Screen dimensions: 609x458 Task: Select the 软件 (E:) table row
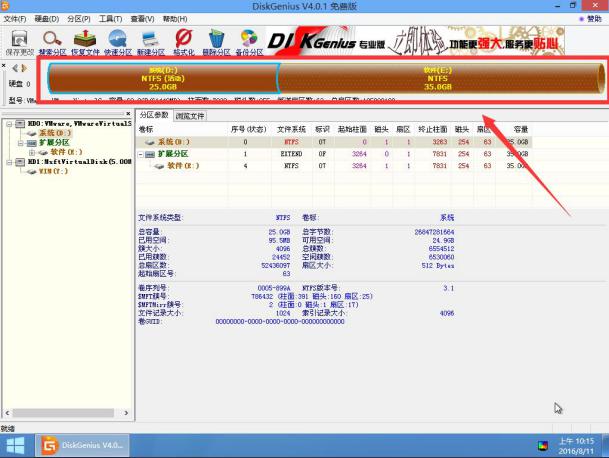click(x=334, y=165)
